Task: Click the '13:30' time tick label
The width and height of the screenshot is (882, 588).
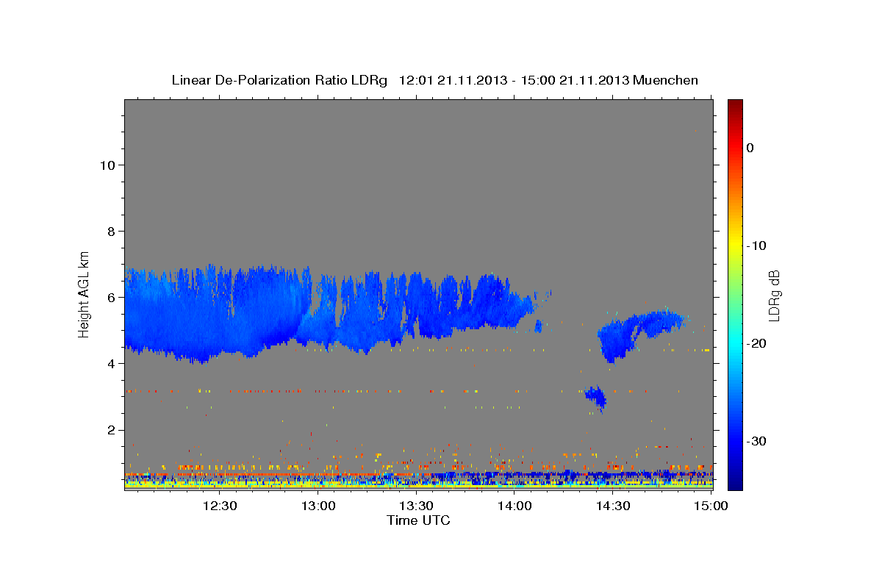Action: tap(416, 506)
